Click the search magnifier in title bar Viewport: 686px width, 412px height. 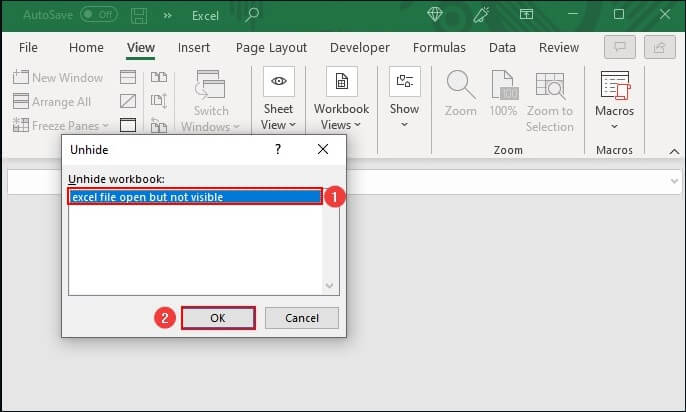(252, 15)
